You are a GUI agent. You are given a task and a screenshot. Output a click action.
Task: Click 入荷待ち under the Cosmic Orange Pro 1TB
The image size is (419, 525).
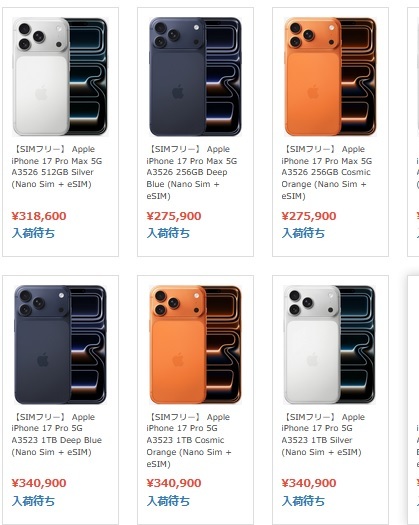point(168,501)
